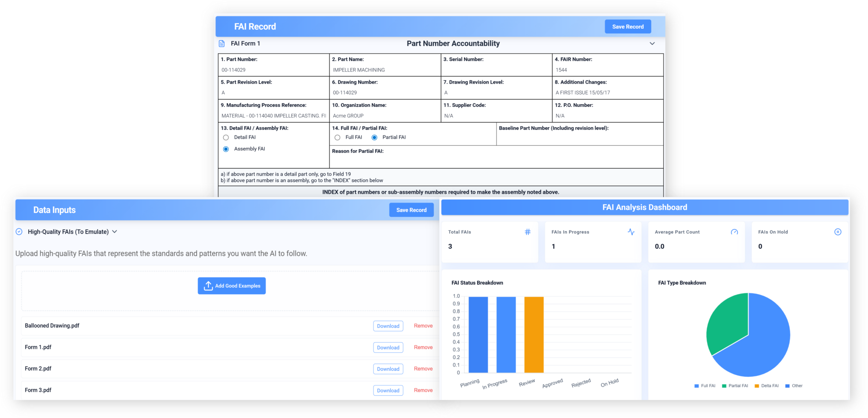
Task: Click the Other legend swatch
Action: [x=787, y=386]
